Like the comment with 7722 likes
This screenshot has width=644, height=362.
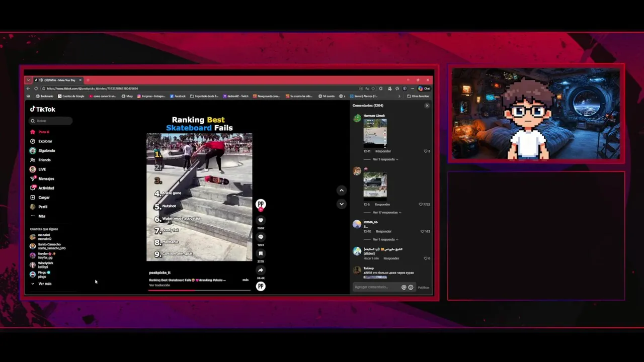click(421, 204)
